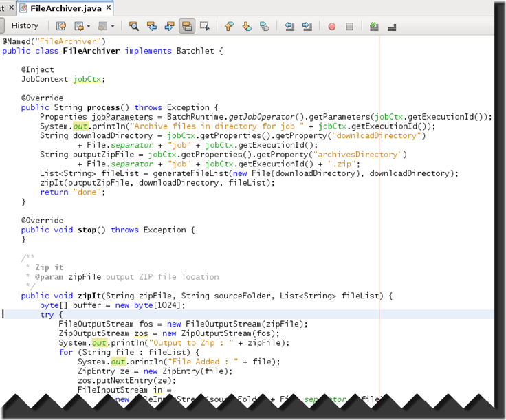The height and width of the screenshot is (420, 506).
Task: Go to previous search occurrence
Action: 152,26
